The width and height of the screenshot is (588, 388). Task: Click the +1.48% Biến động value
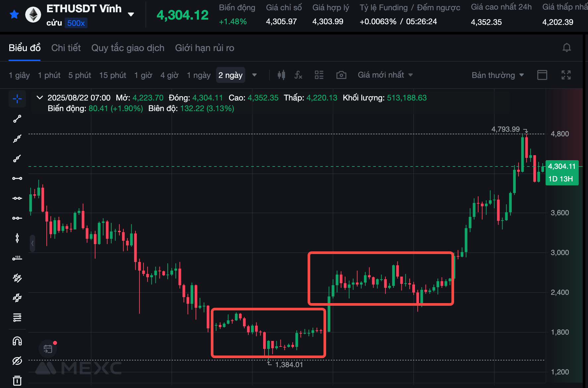point(233,22)
